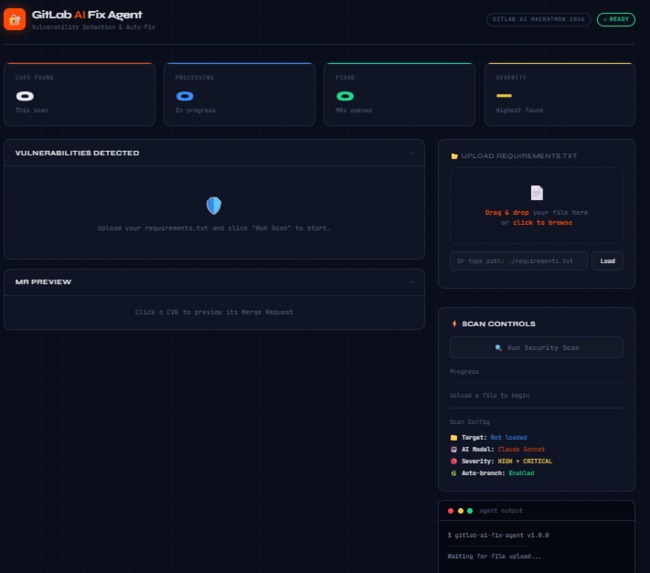Focus the requirements.txt path input field

519,261
